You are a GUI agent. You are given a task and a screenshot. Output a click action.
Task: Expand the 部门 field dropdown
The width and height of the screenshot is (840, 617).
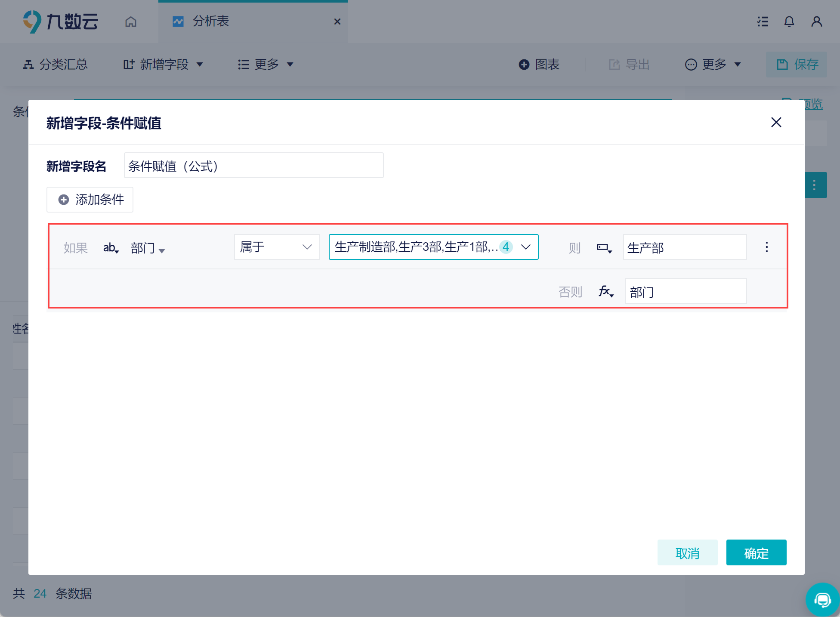click(x=148, y=248)
